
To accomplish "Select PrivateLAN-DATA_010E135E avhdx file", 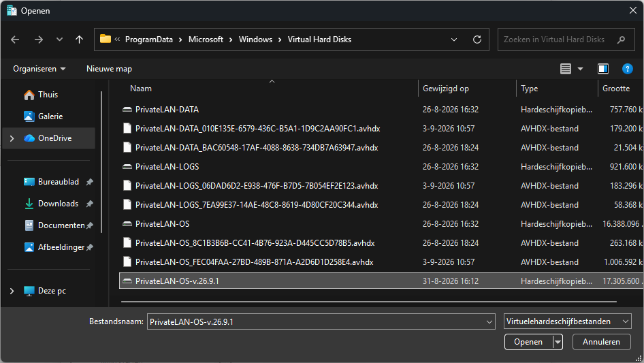I will tap(381, 129).
